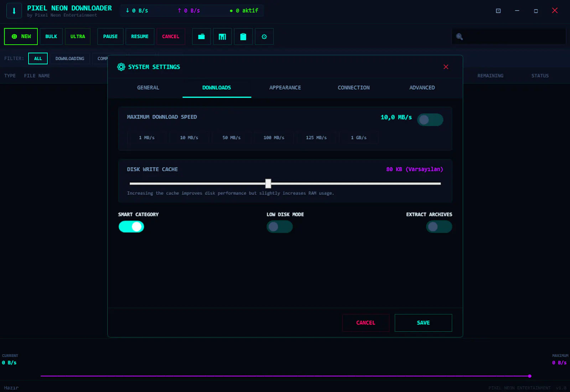The height and width of the screenshot is (392, 570).
Task: Turn on Extract Archives
Action: (439, 227)
